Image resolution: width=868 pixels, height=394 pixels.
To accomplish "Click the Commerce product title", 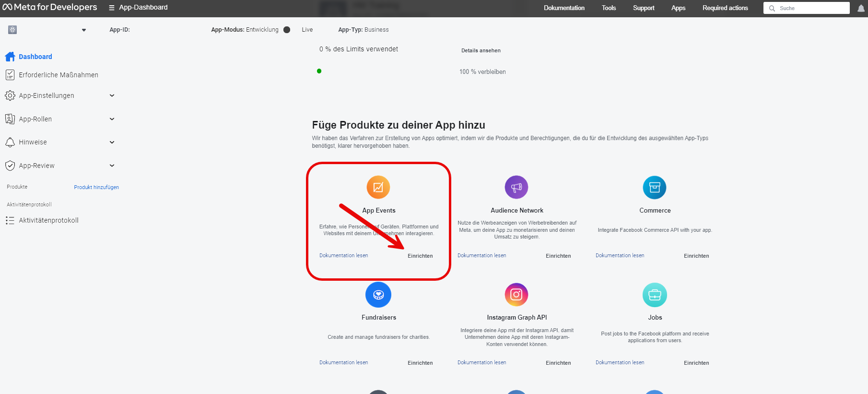I will [655, 210].
